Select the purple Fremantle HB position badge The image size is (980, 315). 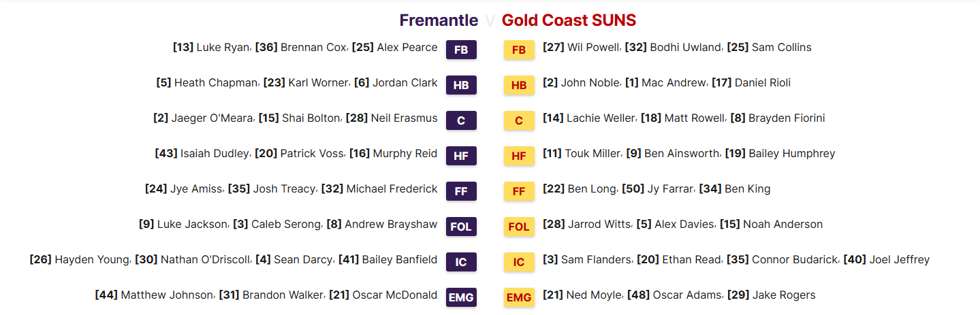[461, 85]
